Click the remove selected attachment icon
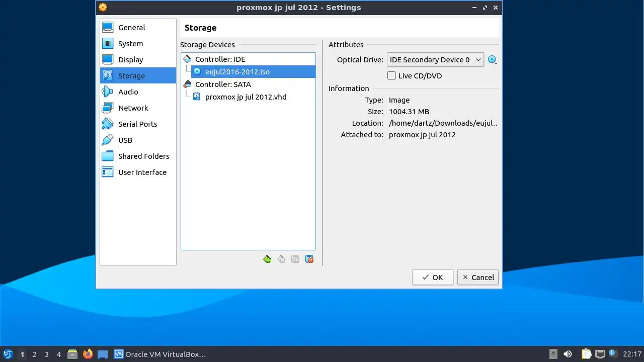The height and width of the screenshot is (362, 644). coord(309,259)
